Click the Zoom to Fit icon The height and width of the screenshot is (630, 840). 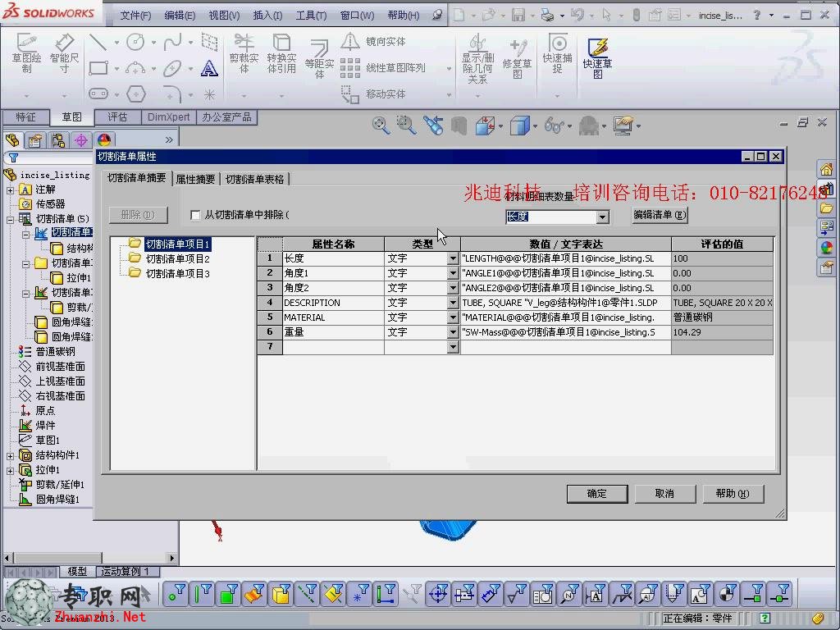(381, 126)
